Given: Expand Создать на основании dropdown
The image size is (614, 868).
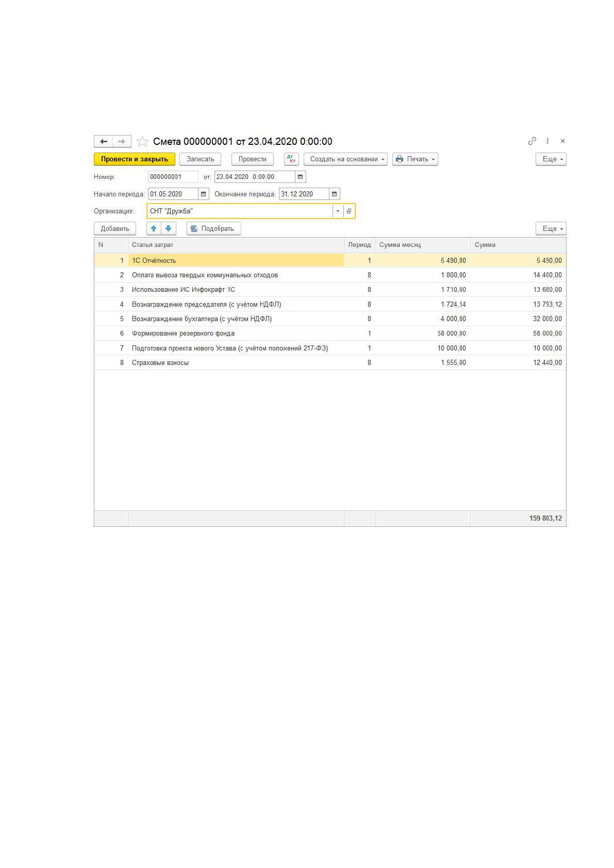Looking at the screenshot, I should pos(345,159).
